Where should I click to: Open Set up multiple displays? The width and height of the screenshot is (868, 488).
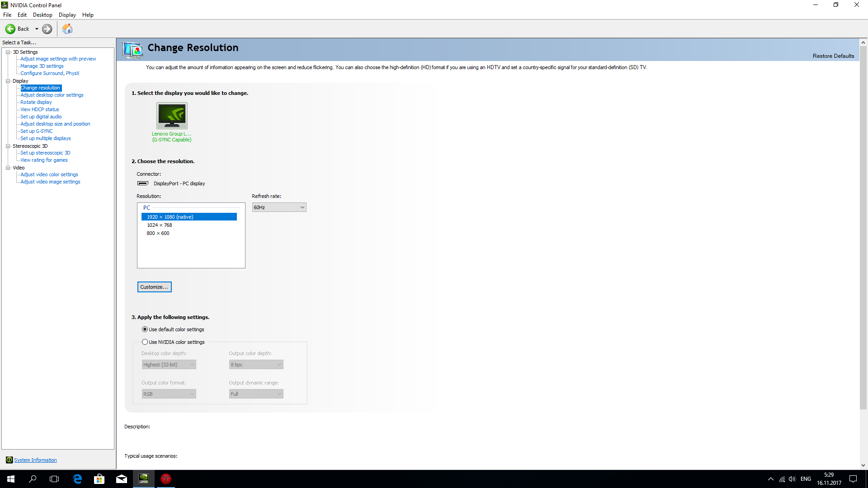tap(46, 138)
